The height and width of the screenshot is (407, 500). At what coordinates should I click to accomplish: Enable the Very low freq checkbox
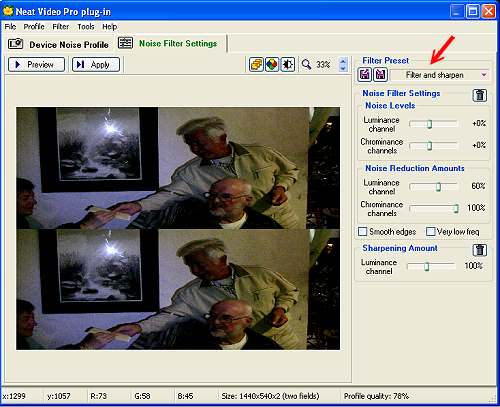coord(431,231)
